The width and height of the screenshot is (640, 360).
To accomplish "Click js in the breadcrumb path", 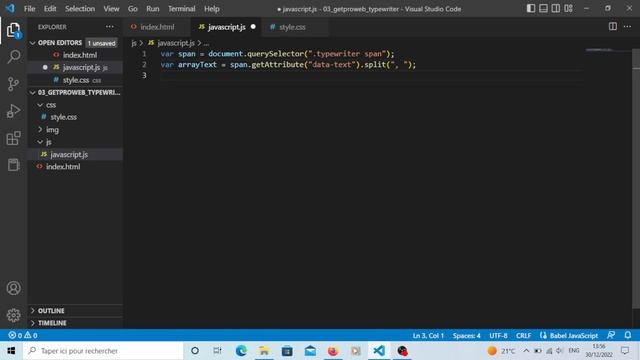I will coord(134,43).
